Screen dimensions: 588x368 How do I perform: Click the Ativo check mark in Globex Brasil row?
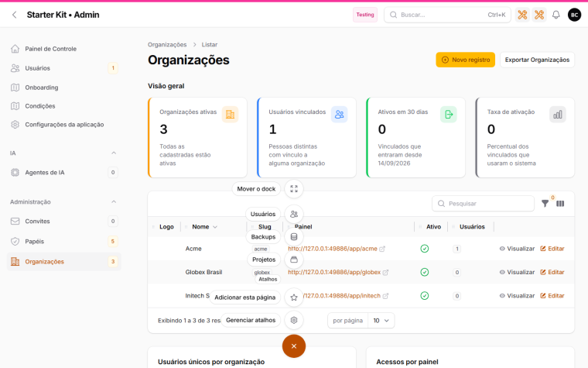click(425, 272)
